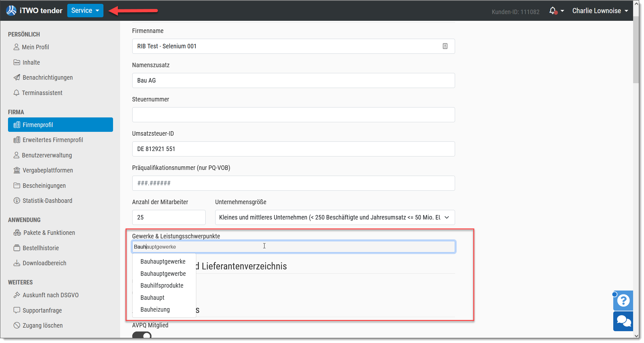The height and width of the screenshot is (343, 644).
Task: Choose Bauhauptgewerke suggestion
Action: pos(163,261)
